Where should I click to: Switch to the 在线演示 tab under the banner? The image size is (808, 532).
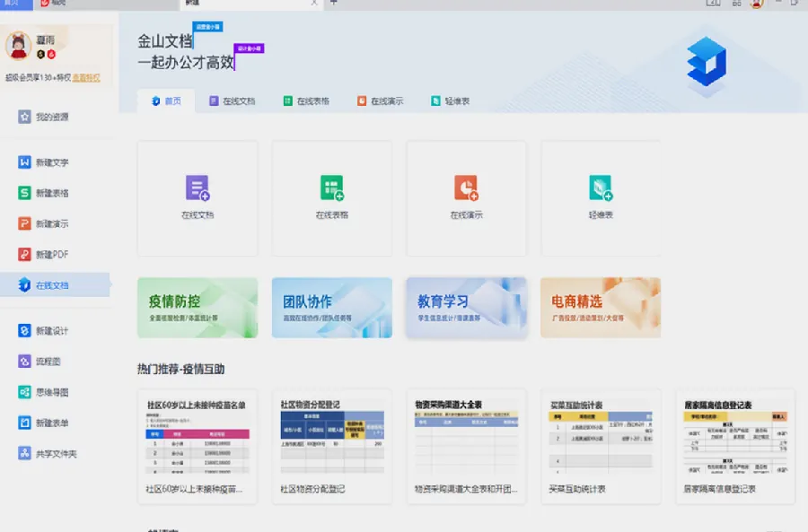pos(381,101)
